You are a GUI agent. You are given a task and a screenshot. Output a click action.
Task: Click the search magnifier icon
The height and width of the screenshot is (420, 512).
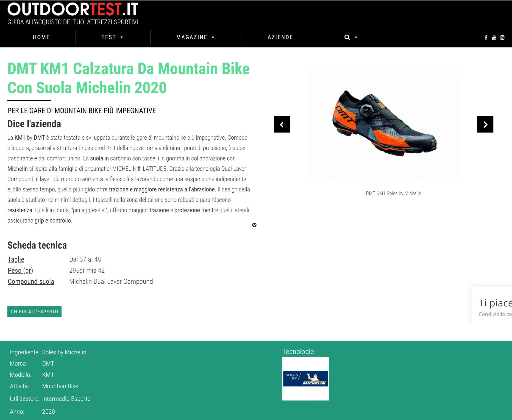347,37
